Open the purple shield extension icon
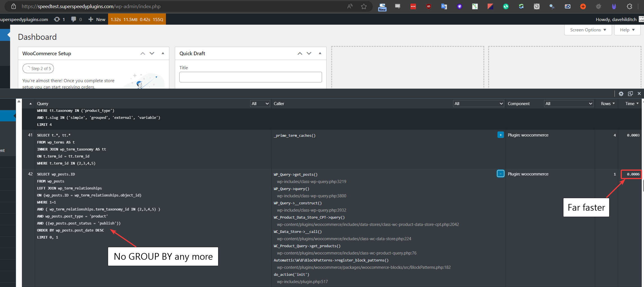Image resolution: width=644 pixels, height=287 pixels. point(460,6)
